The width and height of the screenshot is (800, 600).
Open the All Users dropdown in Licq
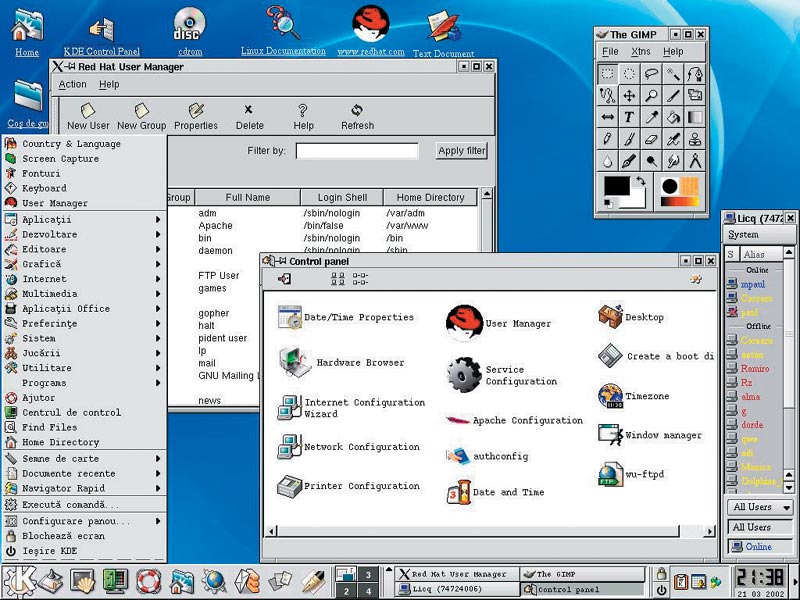(760, 507)
